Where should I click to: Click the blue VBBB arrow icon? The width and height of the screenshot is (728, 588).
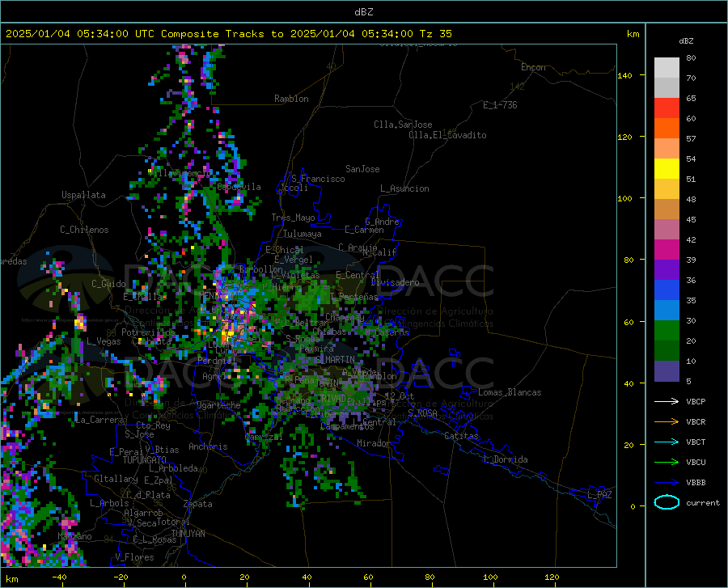[667, 483]
